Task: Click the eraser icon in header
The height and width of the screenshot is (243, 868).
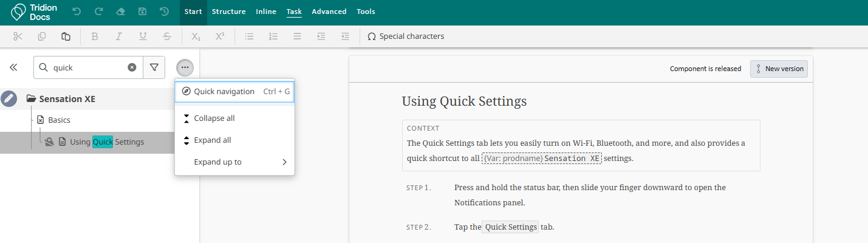Action: coord(120,12)
